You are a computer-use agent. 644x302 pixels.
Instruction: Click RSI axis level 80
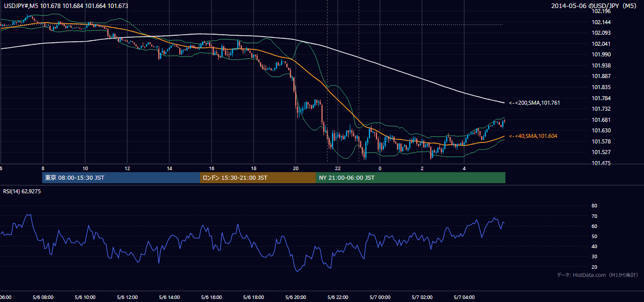594,206
